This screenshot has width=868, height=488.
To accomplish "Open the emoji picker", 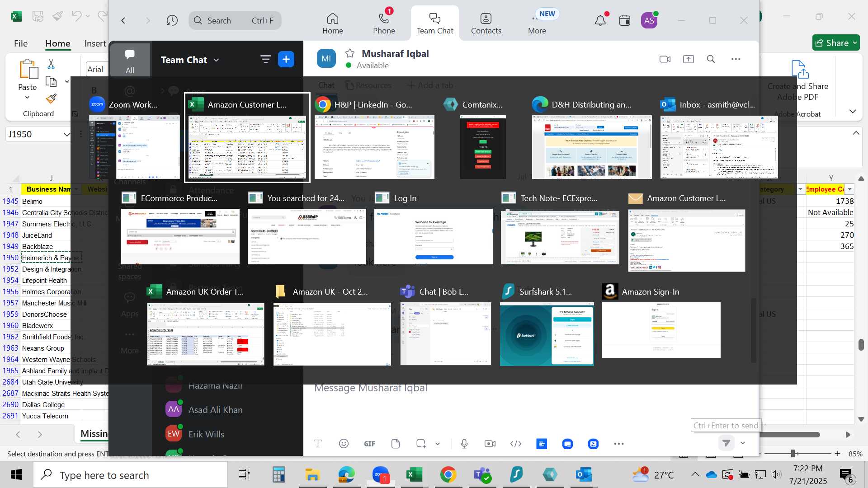I will (x=344, y=444).
